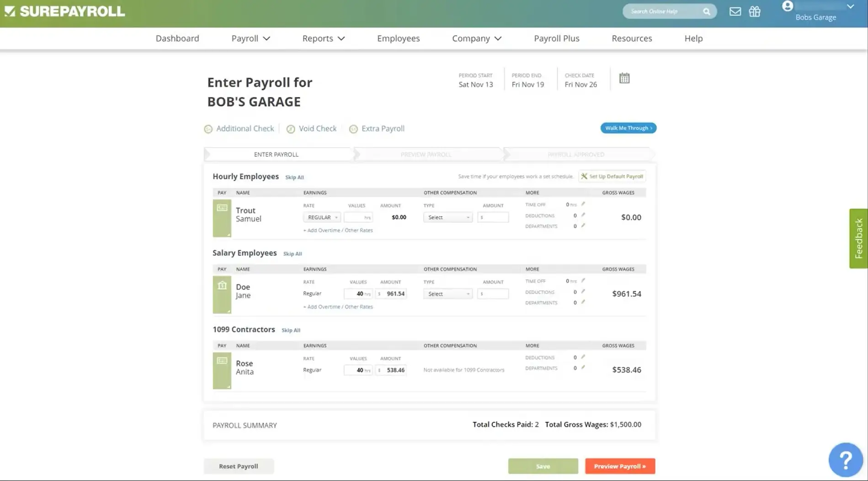868x481 pixels.
Task: Click Skip All for Salary Employees
Action: tap(293, 254)
